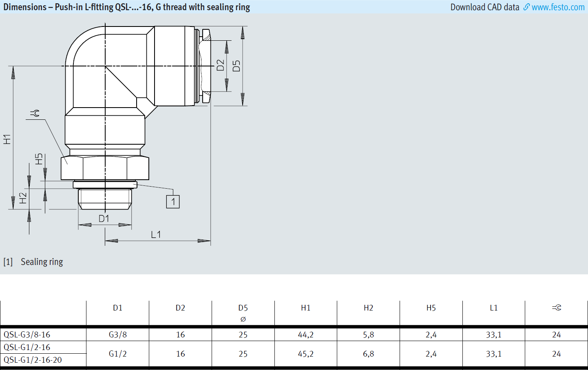Viewport: 588px width, 370px height.
Task: Click the G1/2 cell
Action: point(117,354)
